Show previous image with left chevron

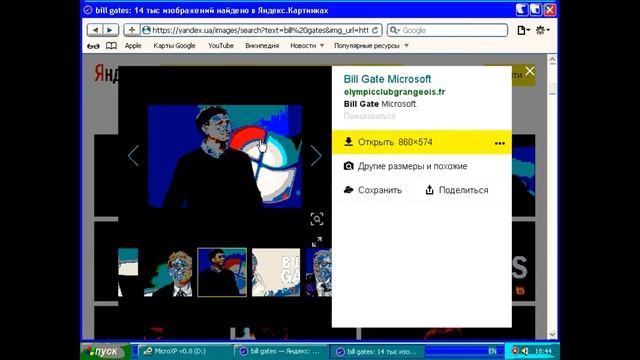(x=133, y=156)
